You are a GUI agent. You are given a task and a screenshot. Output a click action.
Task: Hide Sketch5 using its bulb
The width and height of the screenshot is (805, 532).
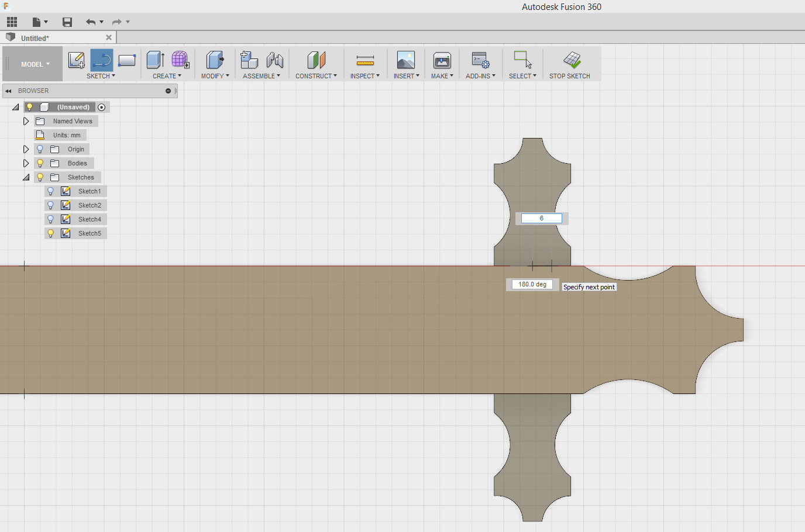(51, 233)
